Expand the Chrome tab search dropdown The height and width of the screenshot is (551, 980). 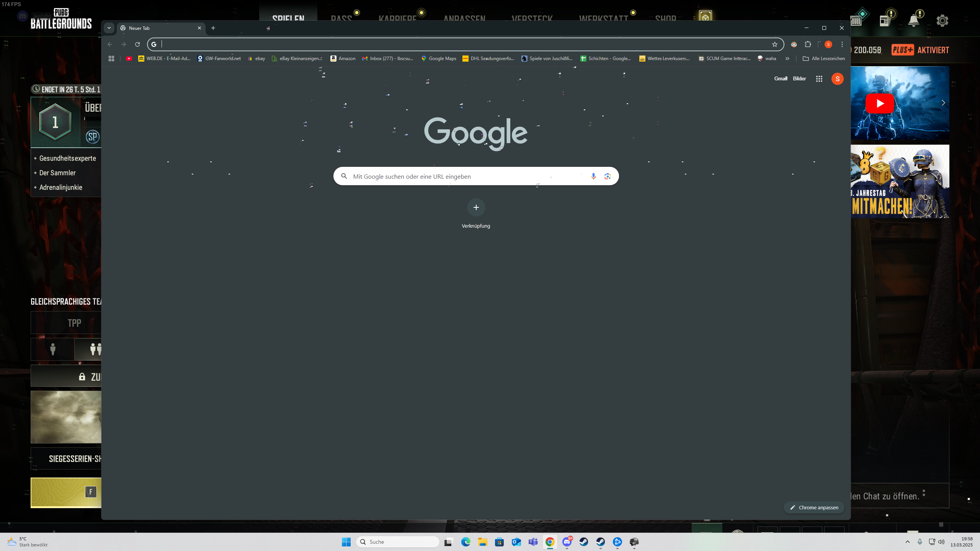pyautogui.click(x=109, y=28)
